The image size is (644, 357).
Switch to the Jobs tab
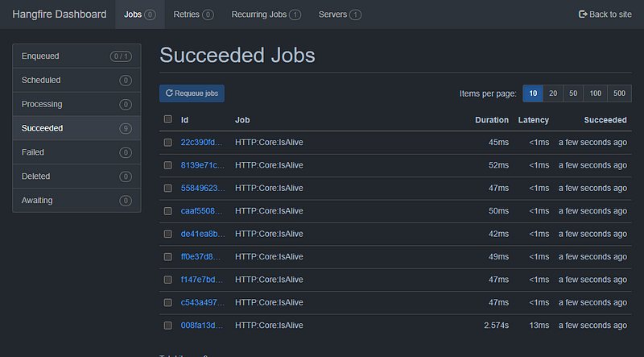139,15
